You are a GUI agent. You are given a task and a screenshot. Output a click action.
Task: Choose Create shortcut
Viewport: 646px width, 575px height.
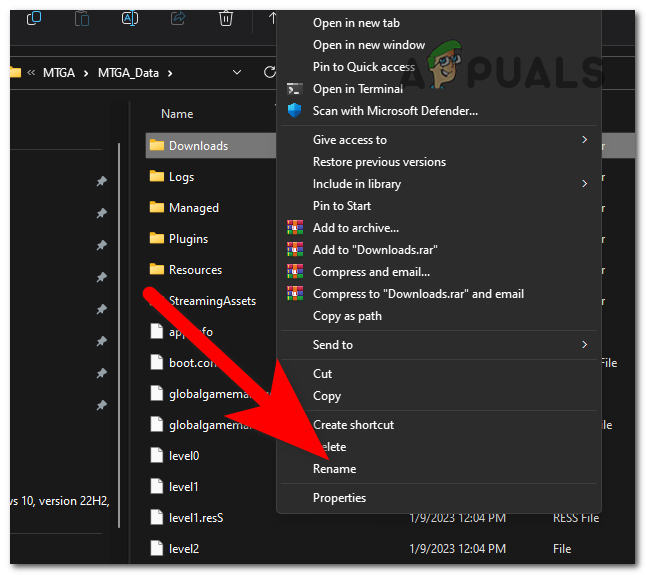click(439, 425)
